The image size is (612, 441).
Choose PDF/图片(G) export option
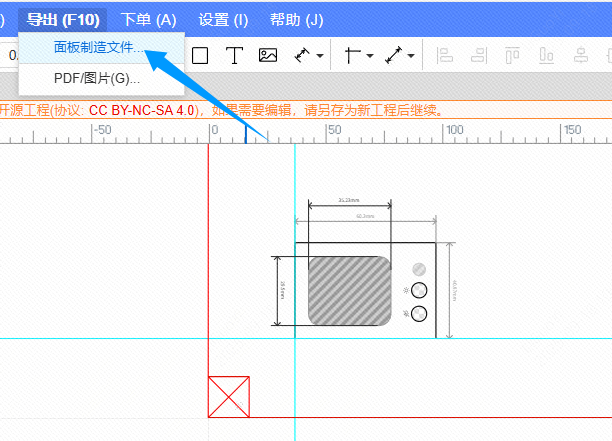click(96, 78)
